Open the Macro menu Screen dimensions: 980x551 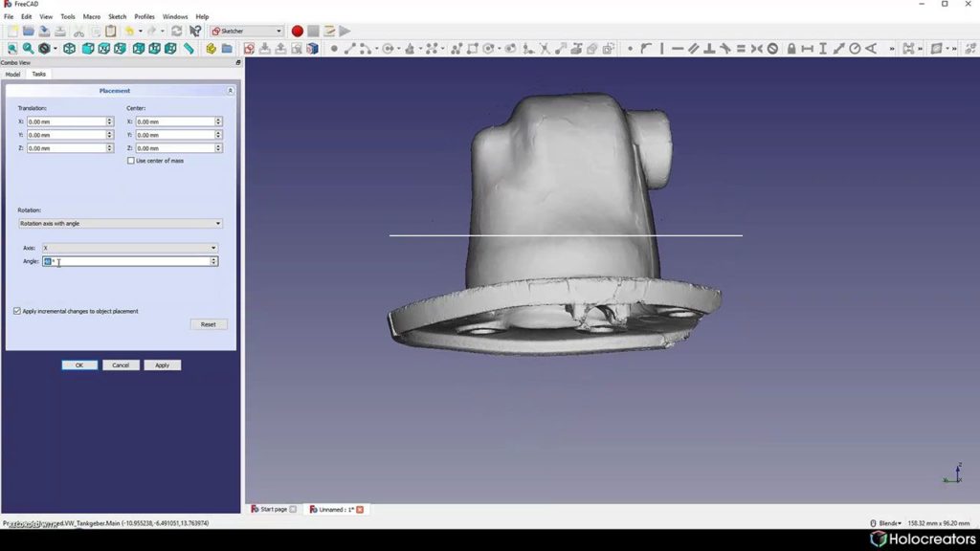tap(91, 17)
